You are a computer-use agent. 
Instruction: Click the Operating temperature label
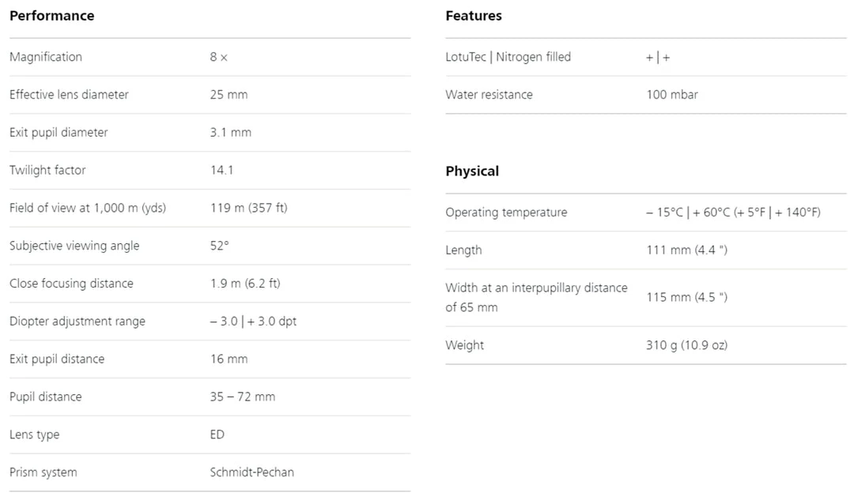[x=506, y=213]
